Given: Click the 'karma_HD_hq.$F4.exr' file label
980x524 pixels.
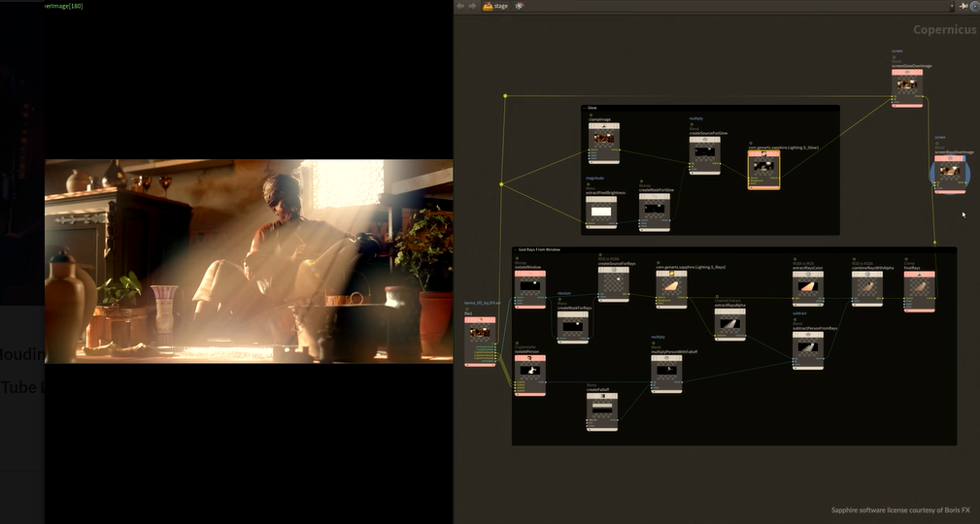Looking at the screenshot, I should 483,303.
